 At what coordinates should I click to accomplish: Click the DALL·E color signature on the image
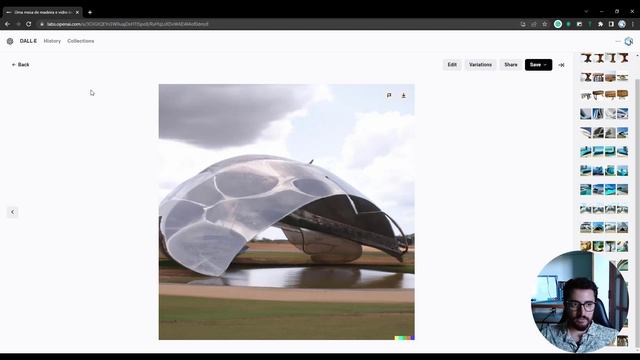pos(404,338)
